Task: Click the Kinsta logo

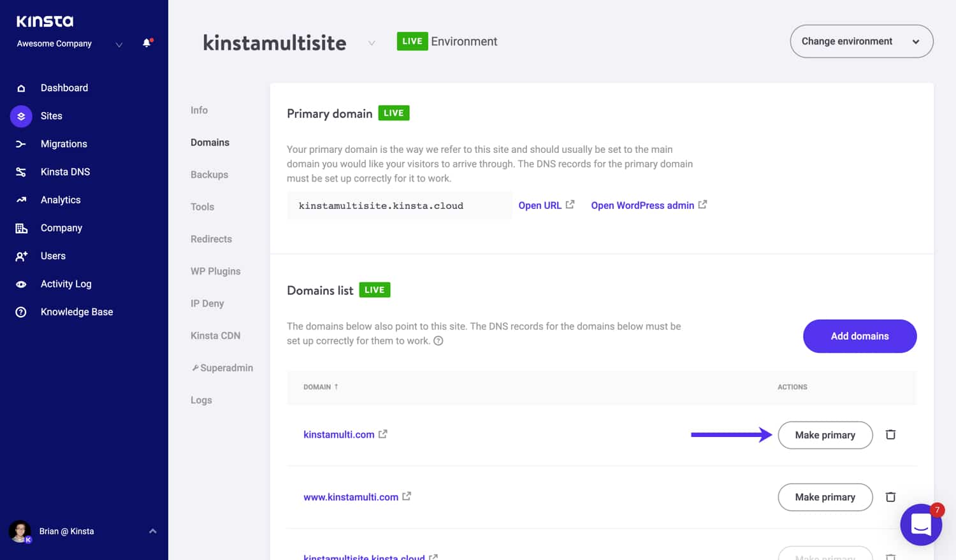Action: pos(45,21)
